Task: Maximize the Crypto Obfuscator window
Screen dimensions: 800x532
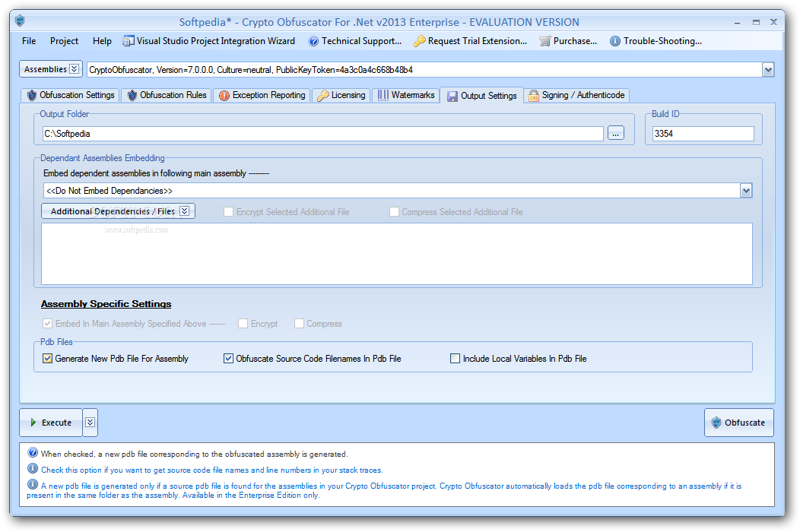Action: coord(756,22)
